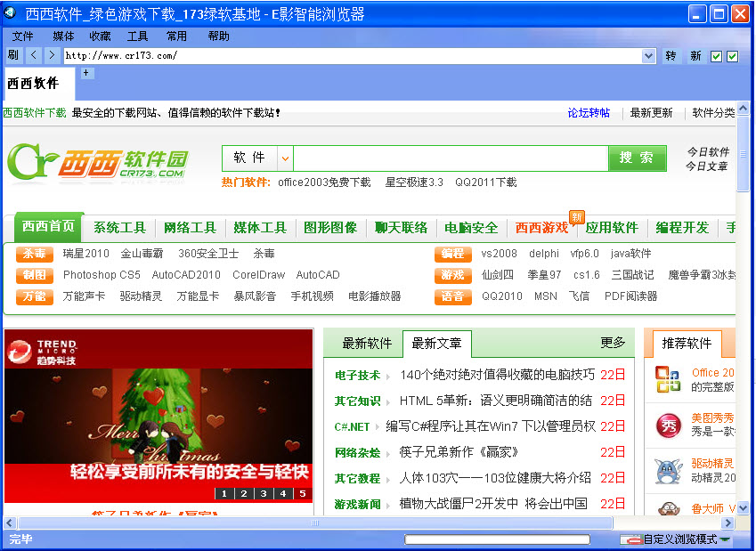
Task: Select the 电脑安全 navigation tab
Action: [x=471, y=228]
